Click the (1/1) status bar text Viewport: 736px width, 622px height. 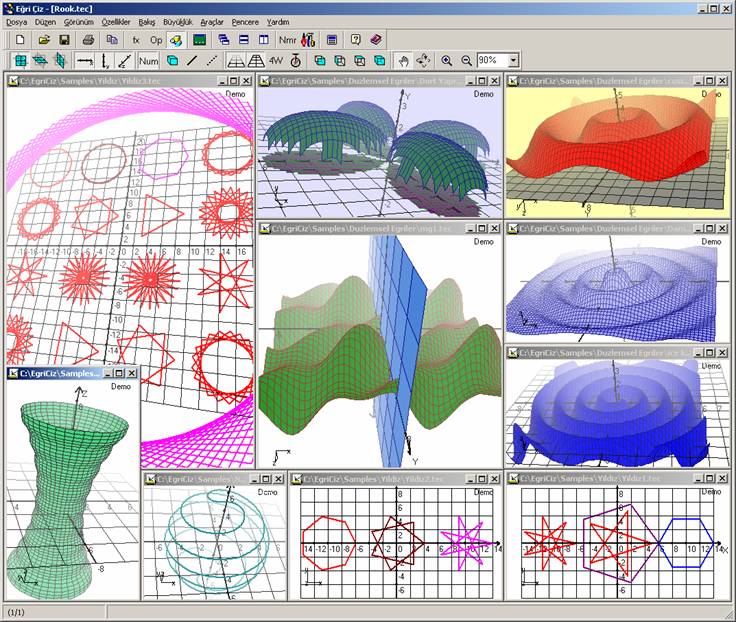click(x=16, y=613)
